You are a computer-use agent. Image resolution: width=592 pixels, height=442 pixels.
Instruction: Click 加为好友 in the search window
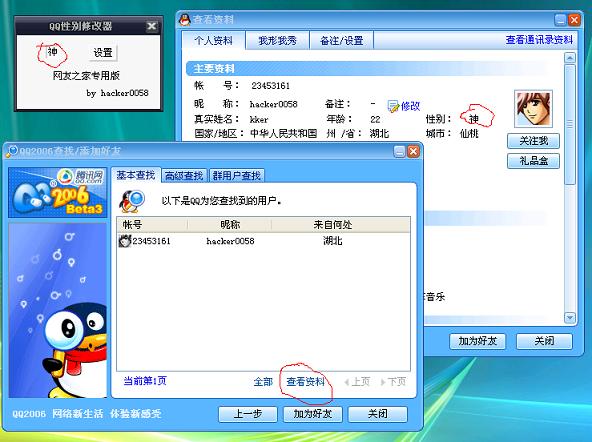[x=313, y=414]
